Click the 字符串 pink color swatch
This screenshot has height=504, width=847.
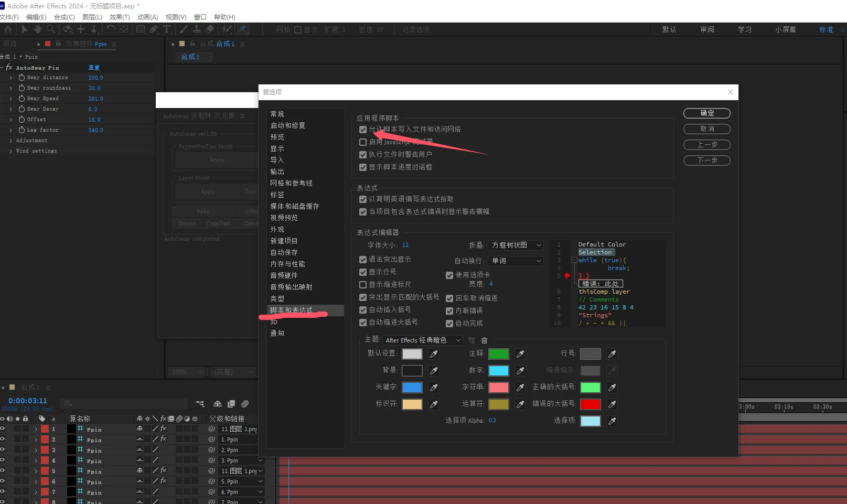coord(498,388)
